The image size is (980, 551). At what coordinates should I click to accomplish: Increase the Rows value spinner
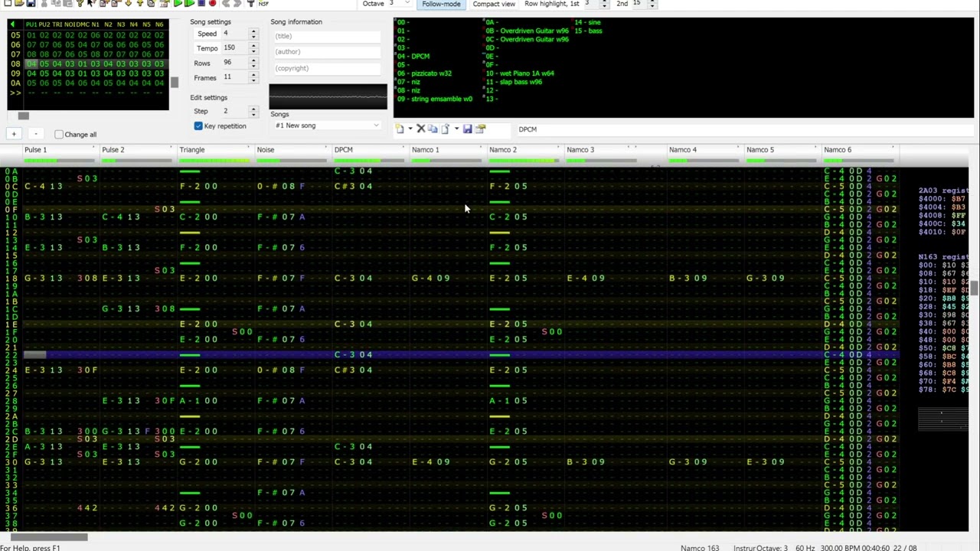253,60
